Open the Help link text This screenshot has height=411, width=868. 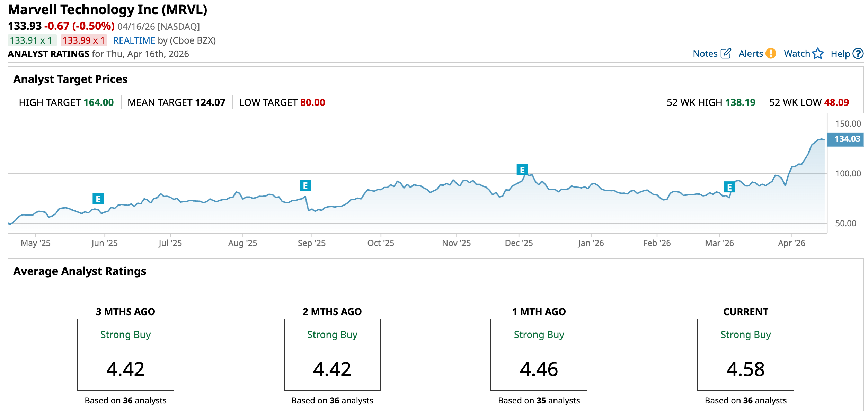pyautogui.click(x=840, y=54)
